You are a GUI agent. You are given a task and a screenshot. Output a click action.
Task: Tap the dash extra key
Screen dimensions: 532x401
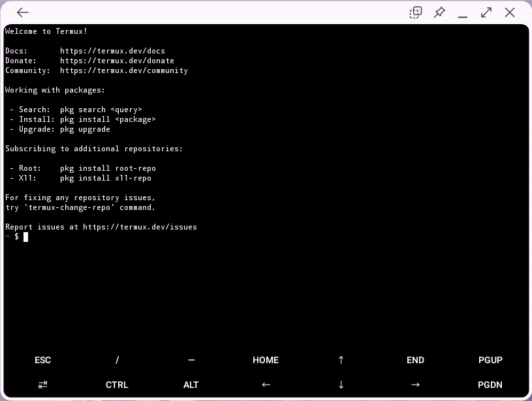tap(191, 360)
